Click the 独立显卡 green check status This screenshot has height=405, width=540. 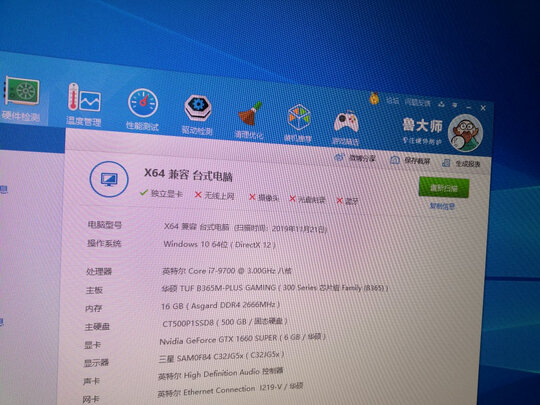coord(161,193)
